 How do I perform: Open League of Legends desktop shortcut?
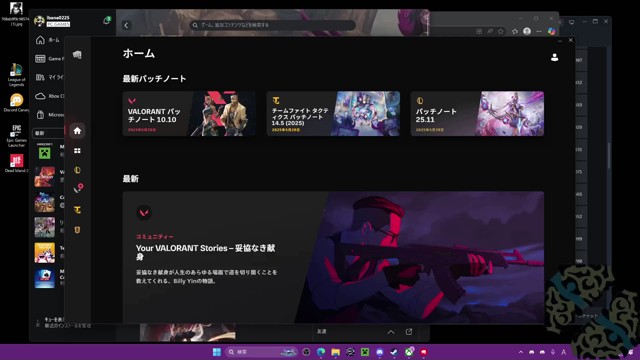point(16,75)
